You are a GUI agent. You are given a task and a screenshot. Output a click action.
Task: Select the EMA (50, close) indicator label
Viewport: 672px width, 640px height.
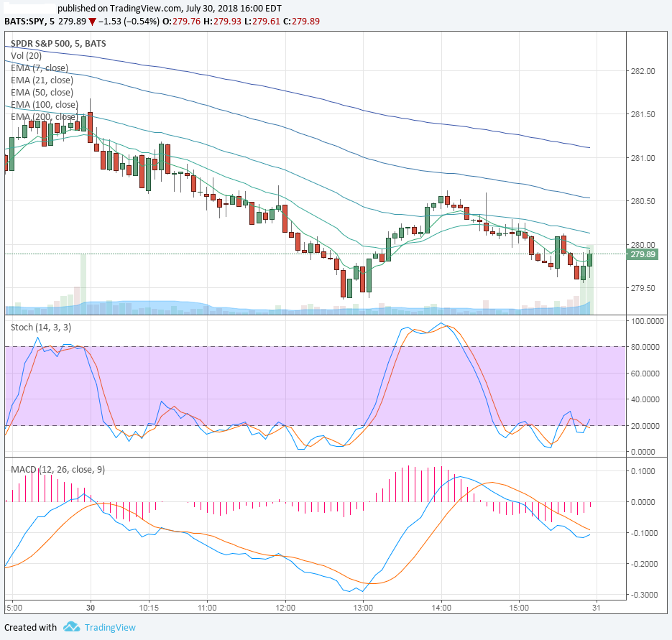coord(42,92)
